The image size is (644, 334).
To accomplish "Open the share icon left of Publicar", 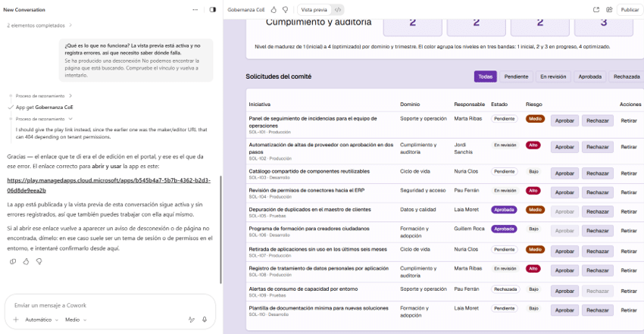I will point(596,9).
